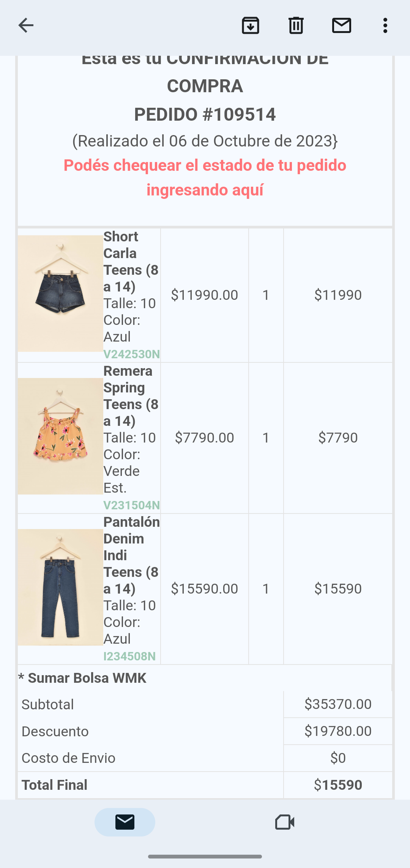This screenshot has width=410, height=868.
Task: Open the order status link in red
Action: tap(205, 178)
